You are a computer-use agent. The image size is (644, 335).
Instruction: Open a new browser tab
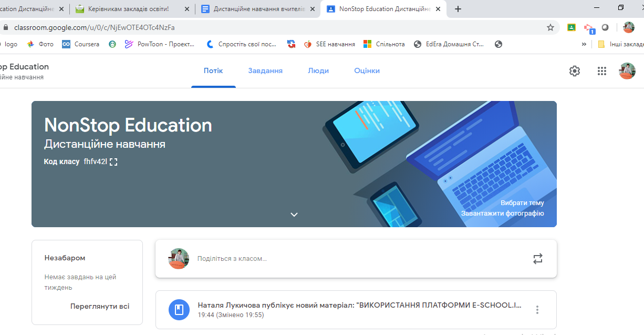click(458, 9)
